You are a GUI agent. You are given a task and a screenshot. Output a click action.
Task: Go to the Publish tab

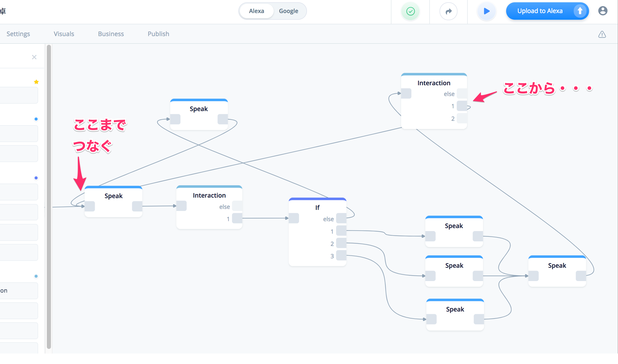(158, 34)
